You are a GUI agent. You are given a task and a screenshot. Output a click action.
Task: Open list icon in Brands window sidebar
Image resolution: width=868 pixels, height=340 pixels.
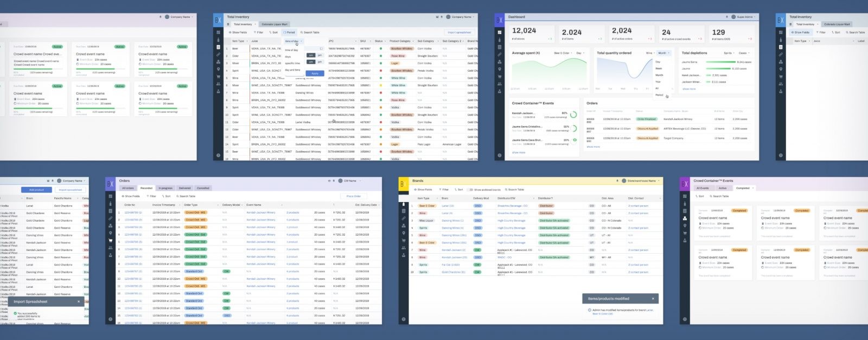click(x=404, y=211)
